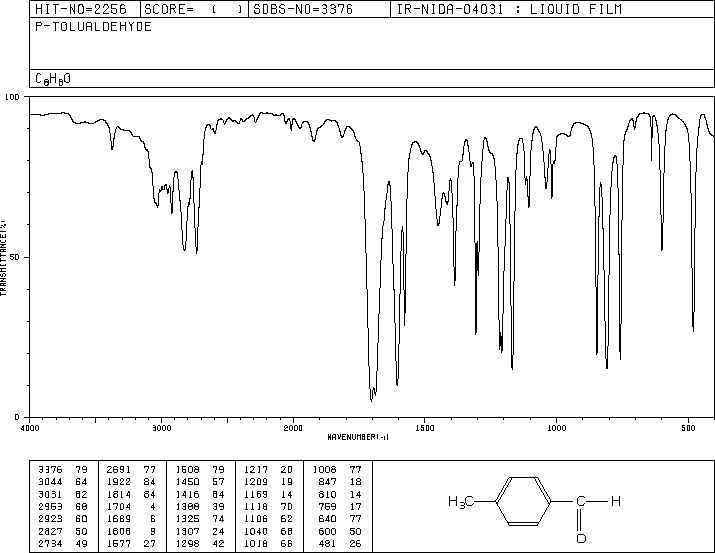The image size is (715, 553).
Task: Select the SCORE= header field
Action: tap(193, 9)
